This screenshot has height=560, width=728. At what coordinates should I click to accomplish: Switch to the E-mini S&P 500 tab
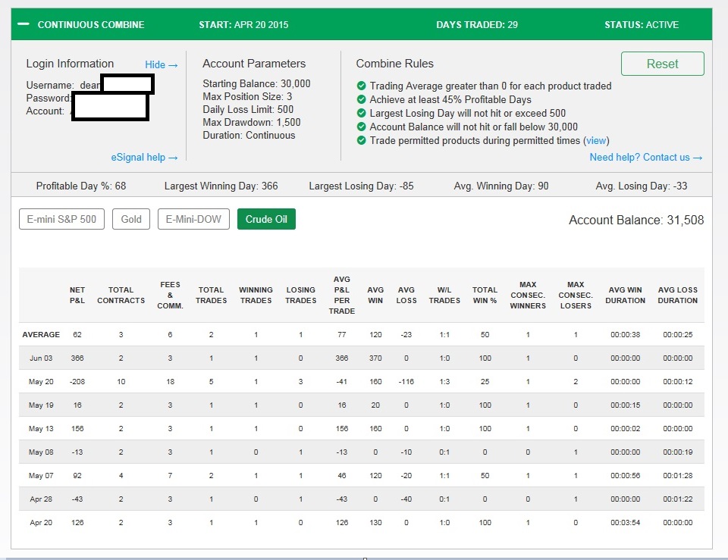coord(61,220)
